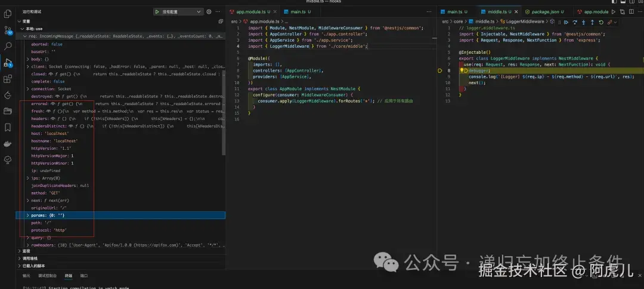Expand the params: {0: ''} variable
Screen dimensions: 644x289
coord(28,215)
